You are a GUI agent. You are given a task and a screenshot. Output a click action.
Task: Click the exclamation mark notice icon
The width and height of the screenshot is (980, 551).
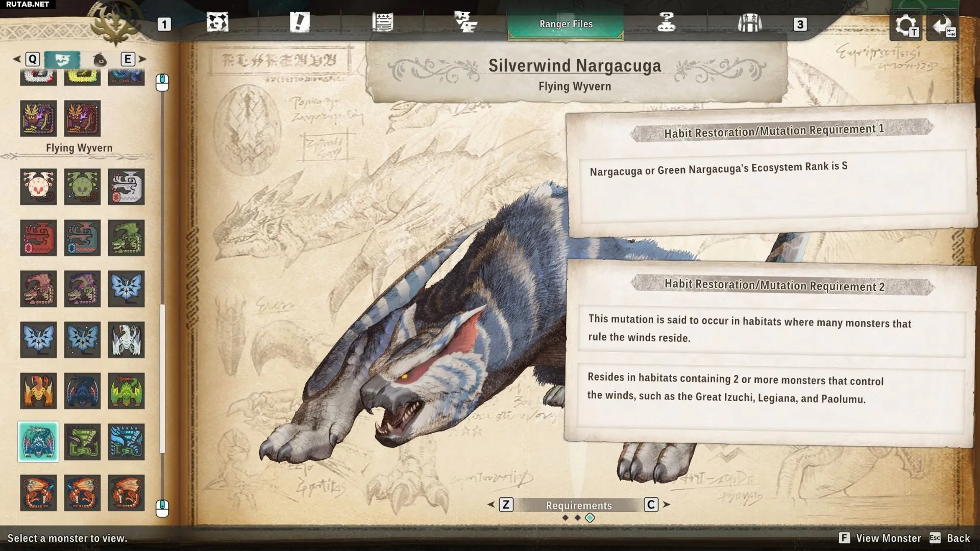(300, 23)
